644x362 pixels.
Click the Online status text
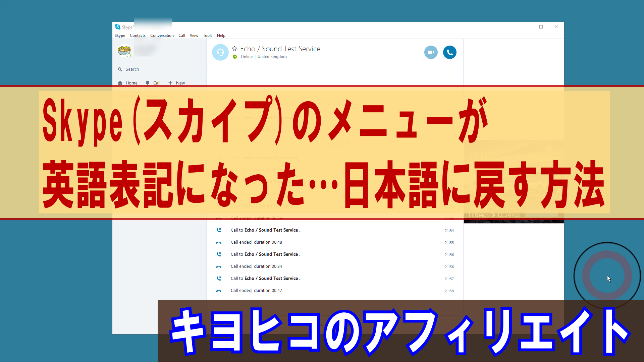[x=247, y=57]
